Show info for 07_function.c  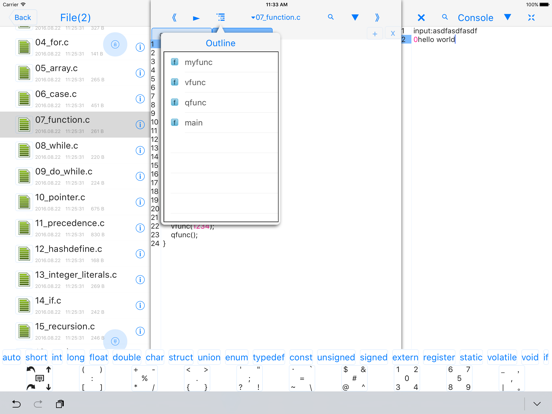point(140,125)
